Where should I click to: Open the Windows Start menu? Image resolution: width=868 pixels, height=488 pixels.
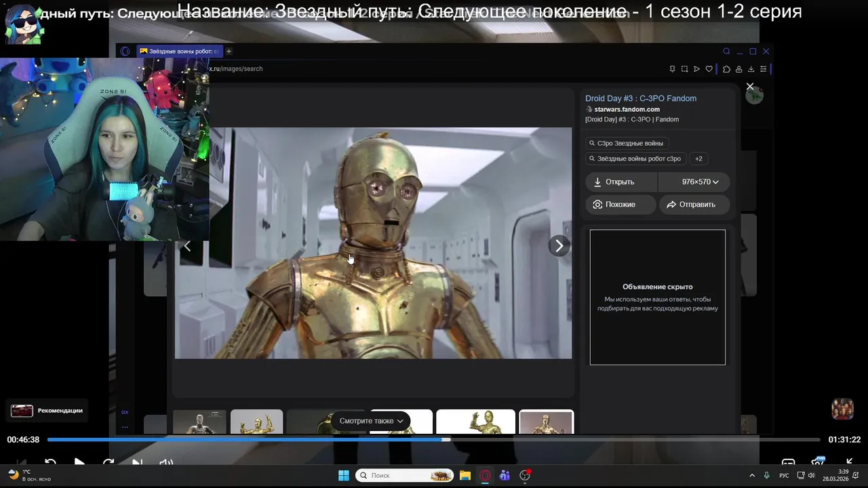point(344,475)
